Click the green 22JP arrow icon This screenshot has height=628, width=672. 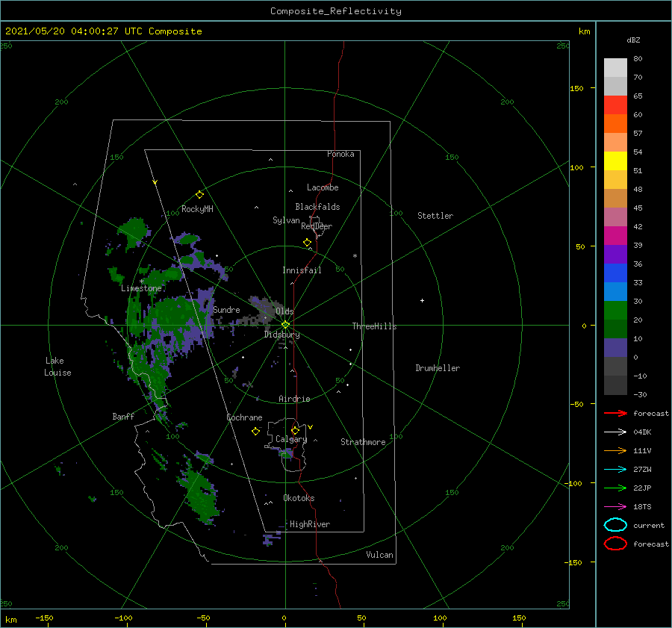click(615, 488)
